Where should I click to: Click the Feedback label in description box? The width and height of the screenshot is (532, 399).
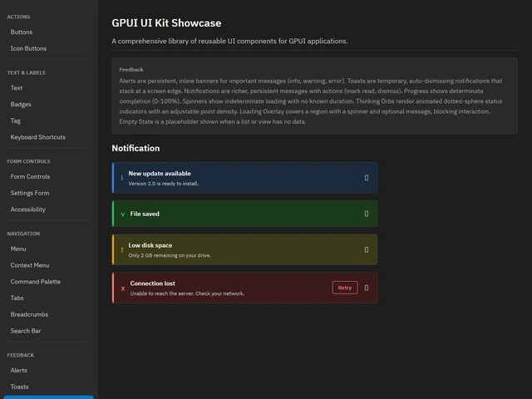[x=131, y=70]
